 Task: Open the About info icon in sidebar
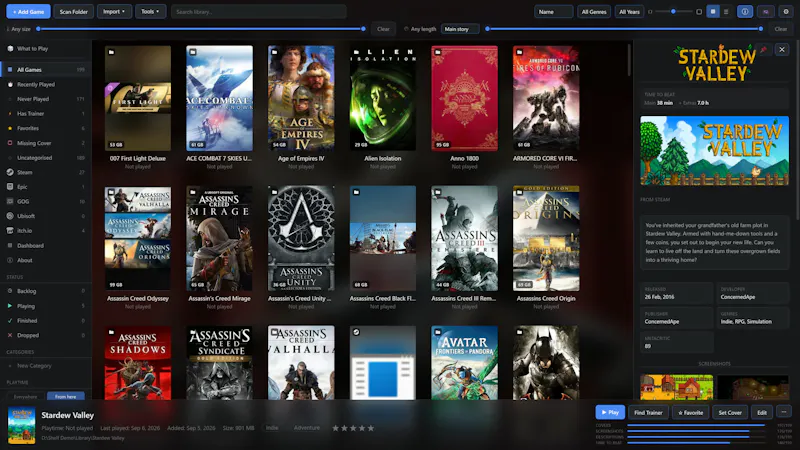pyautogui.click(x=10, y=260)
